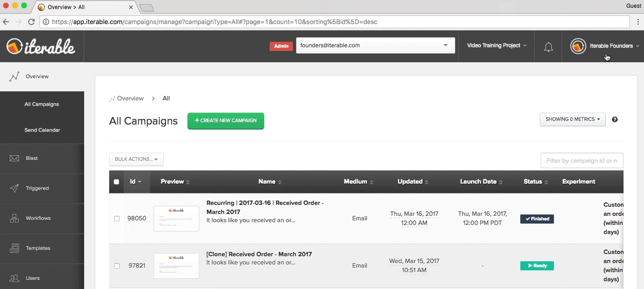The height and width of the screenshot is (289, 644).
Task: Click the Id value 98050
Action: tap(137, 219)
